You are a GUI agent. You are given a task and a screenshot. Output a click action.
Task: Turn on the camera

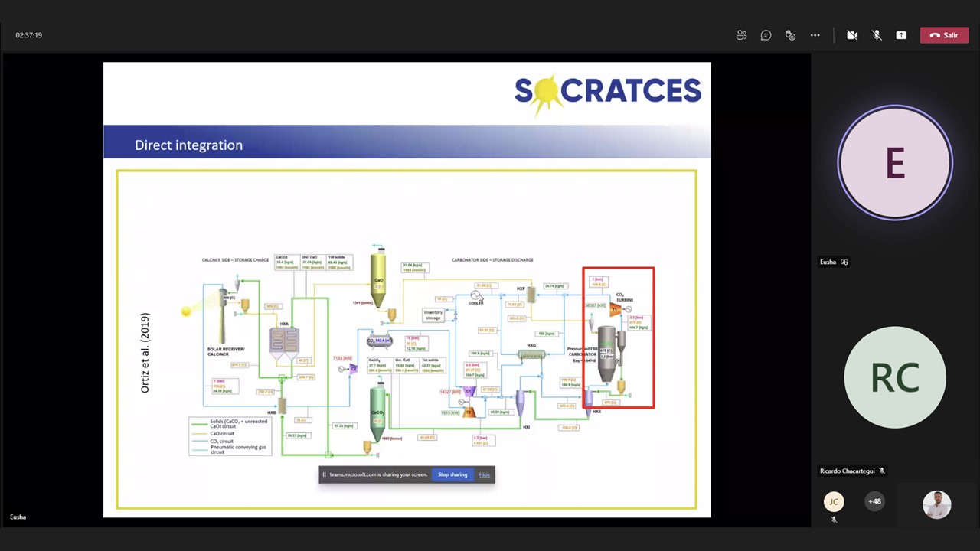click(852, 35)
